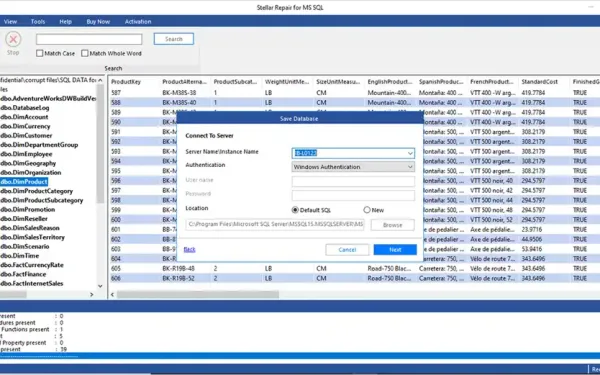Click product code BK-R19B-52 cell

(179, 279)
